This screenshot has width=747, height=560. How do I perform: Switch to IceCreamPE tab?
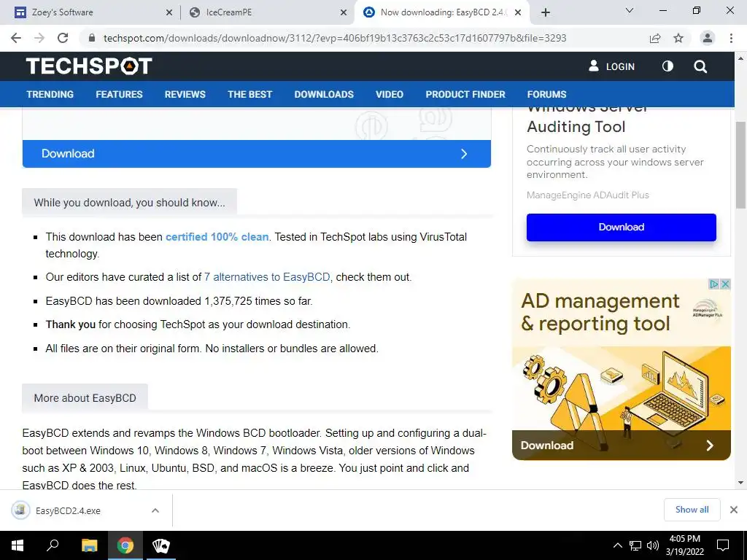pyautogui.click(x=267, y=12)
